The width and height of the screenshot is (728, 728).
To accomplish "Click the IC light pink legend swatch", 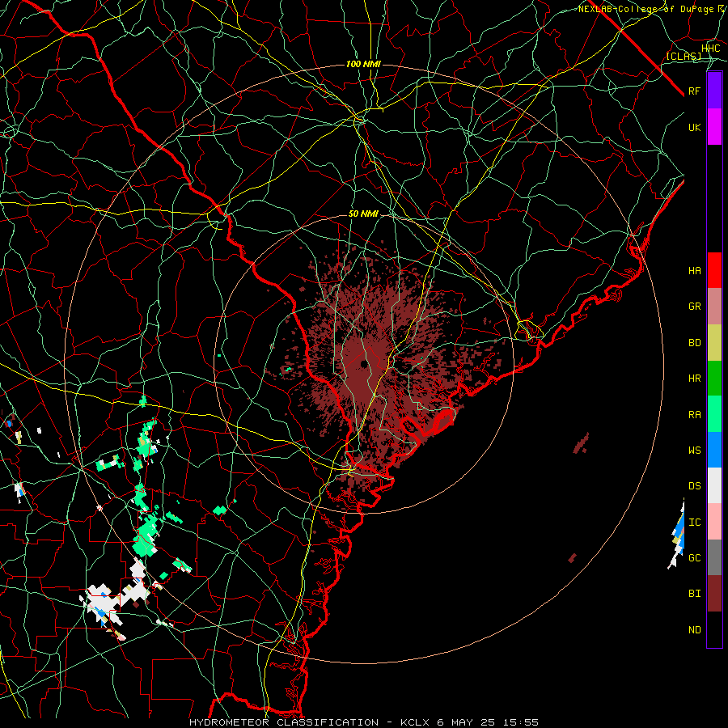I will coord(714,522).
